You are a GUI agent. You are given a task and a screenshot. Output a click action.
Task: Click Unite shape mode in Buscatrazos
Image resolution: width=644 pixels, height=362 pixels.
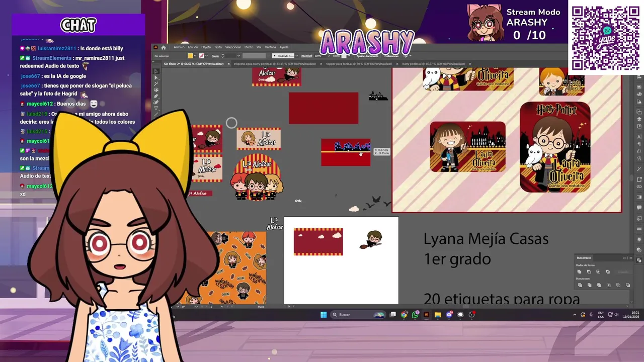tap(579, 271)
